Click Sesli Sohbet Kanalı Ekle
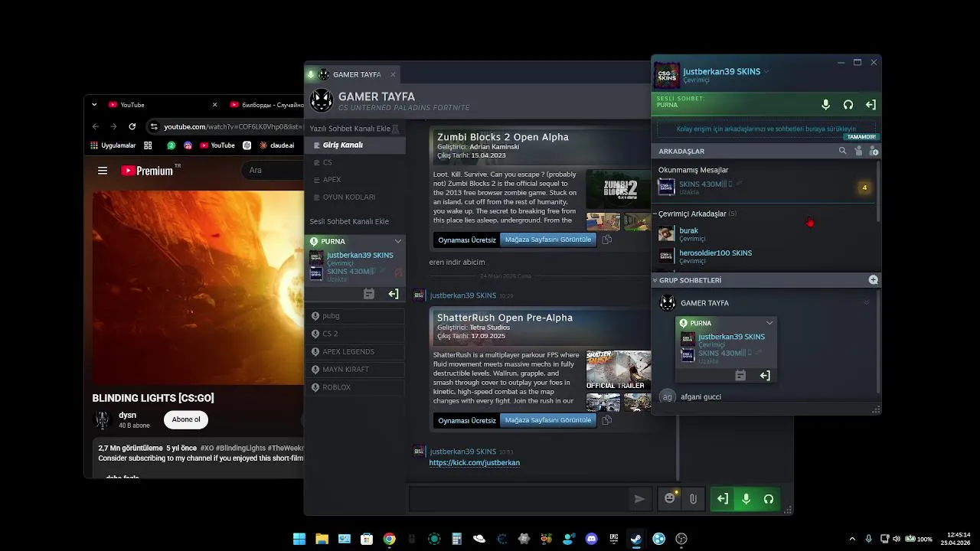Screen dimensions: 980x551 tap(349, 221)
